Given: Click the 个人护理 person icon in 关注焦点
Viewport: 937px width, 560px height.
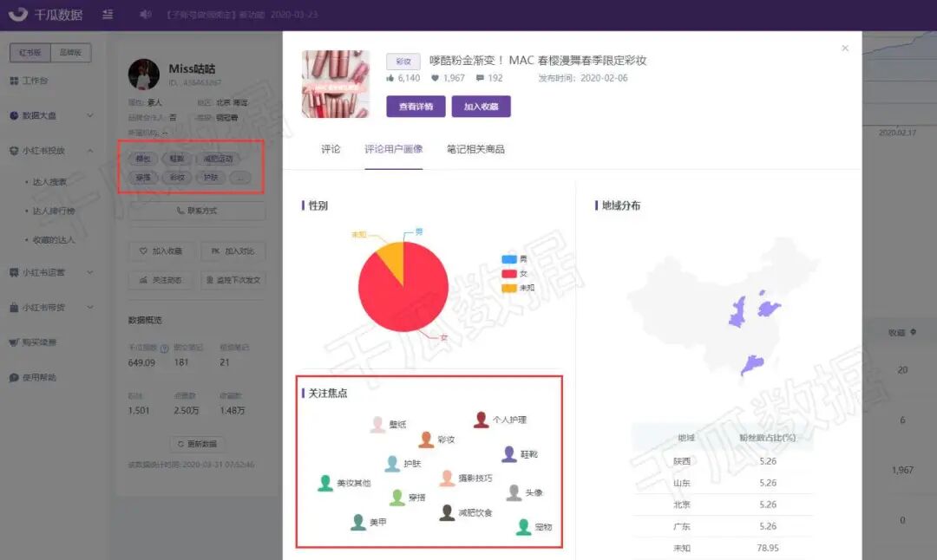Looking at the screenshot, I should pos(481,420).
